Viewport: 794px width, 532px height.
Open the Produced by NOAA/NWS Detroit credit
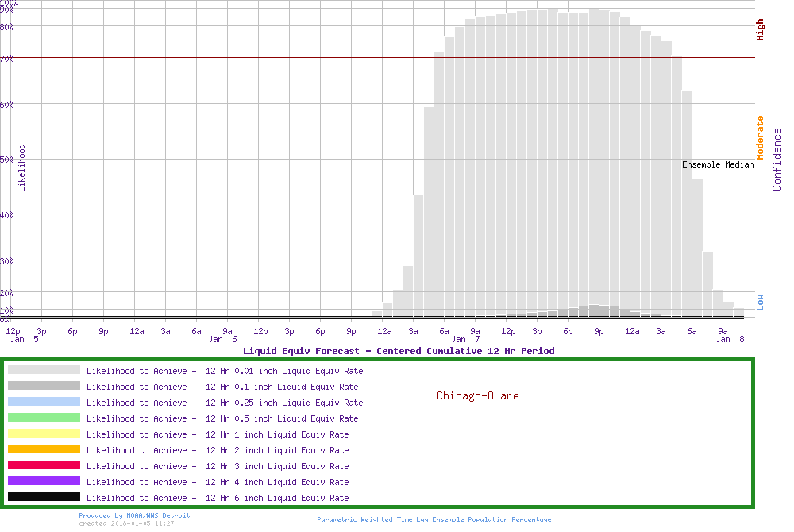tap(134, 515)
